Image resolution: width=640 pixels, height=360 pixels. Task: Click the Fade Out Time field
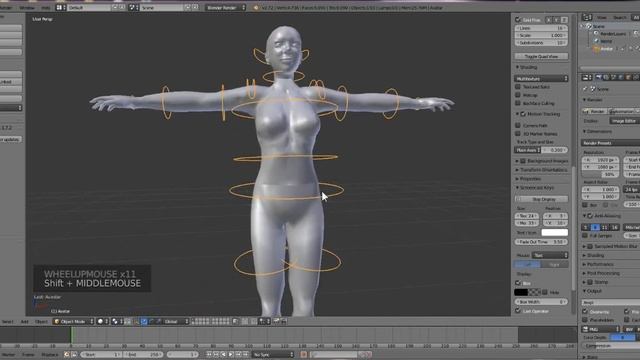click(541, 242)
